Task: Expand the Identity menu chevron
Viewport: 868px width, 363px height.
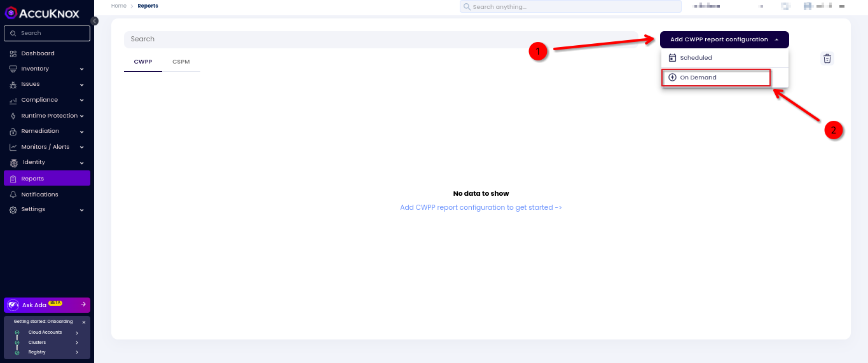Action: 82,163
